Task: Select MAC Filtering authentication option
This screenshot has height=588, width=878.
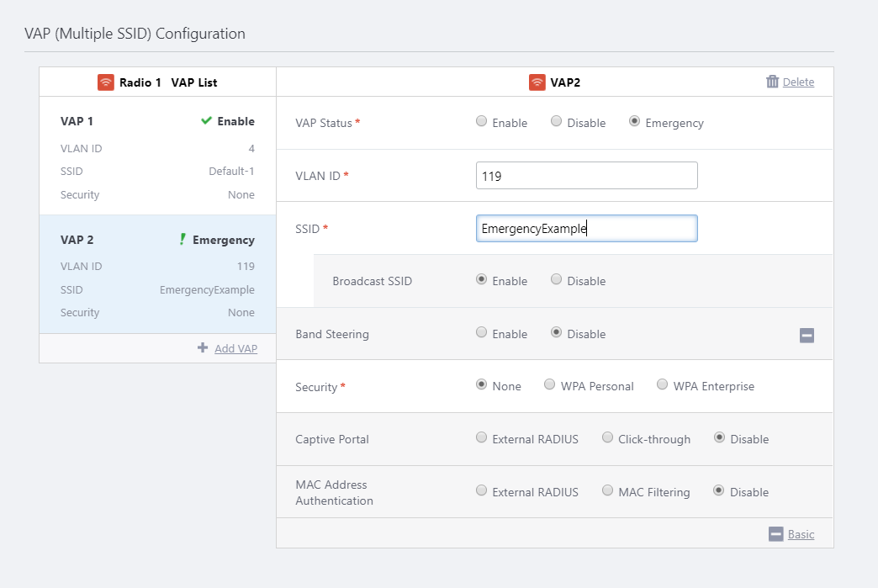Action: (608, 491)
